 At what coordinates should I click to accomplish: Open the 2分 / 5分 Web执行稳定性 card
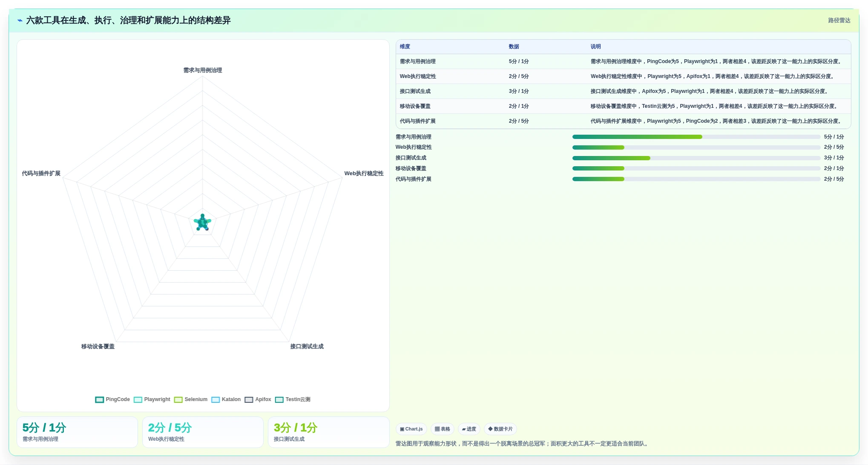point(203,432)
